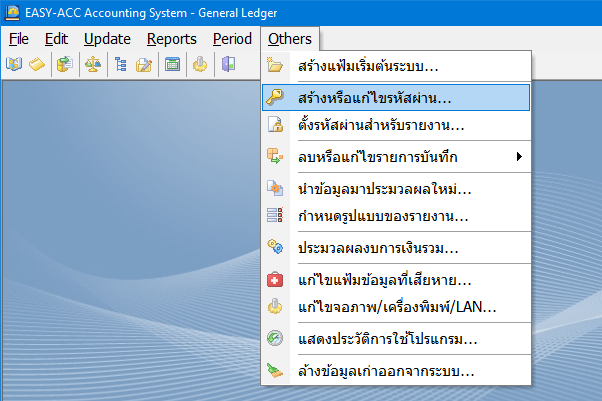Choose ล้างข้อมูลเก่าออกจากระบบ menu item
Image resolution: width=602 pixels, height=401 pixels.
(x=385, y=372)
